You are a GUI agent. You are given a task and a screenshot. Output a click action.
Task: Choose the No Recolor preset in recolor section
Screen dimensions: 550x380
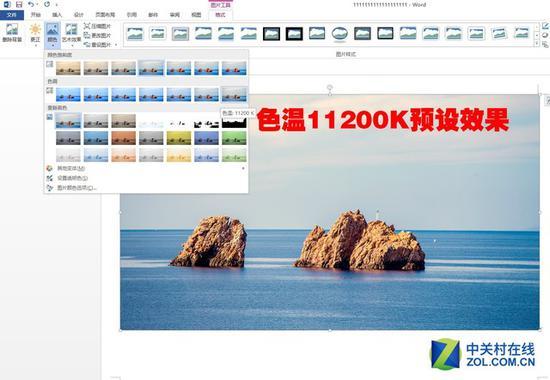pos(68,121)
